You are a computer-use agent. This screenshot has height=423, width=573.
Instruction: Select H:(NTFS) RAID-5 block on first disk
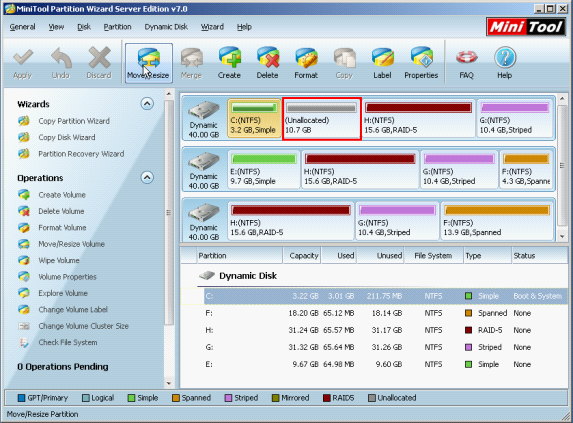pyautogui.click(x=418, y=118)
